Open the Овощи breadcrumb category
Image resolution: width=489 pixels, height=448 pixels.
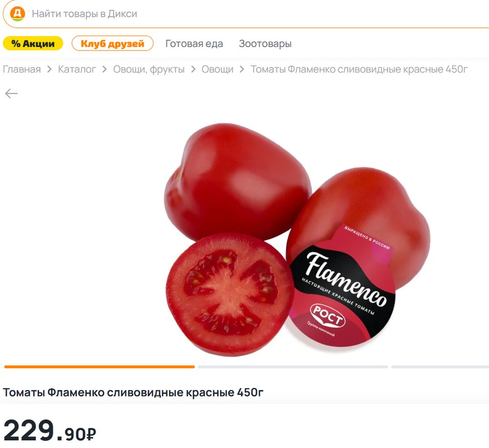[217, 69]
